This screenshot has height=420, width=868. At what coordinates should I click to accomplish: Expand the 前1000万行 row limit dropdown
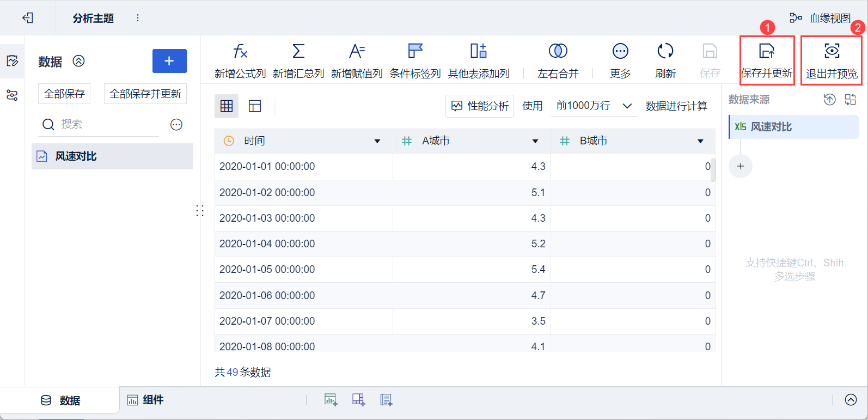(x=627, y=106)
